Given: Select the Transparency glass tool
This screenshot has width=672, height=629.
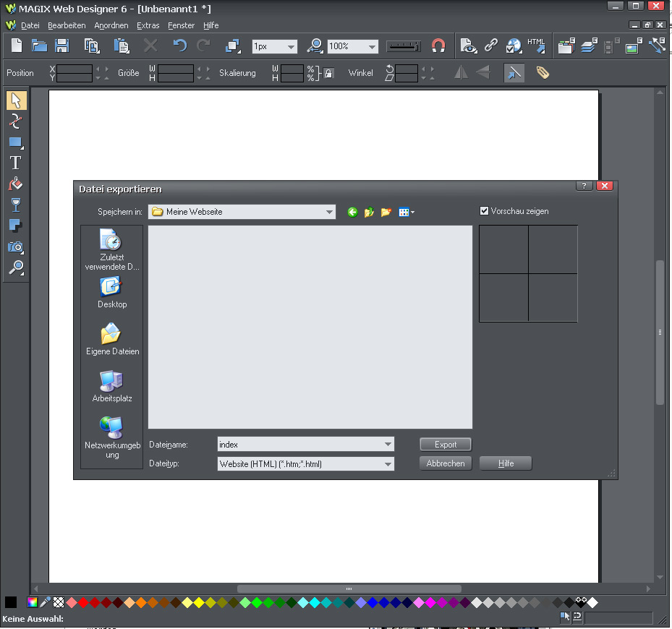Looking at the screenshot, I should (16, 205).
